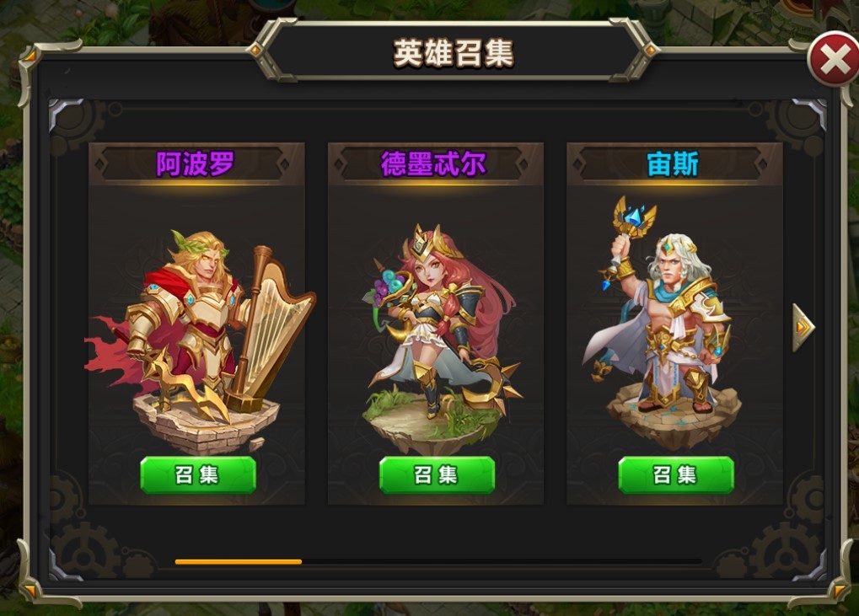Select the 德墨忒尔 name banner
Image resolution: width=859 pixels, height=616 pixels.
click(x=434, y=163)
